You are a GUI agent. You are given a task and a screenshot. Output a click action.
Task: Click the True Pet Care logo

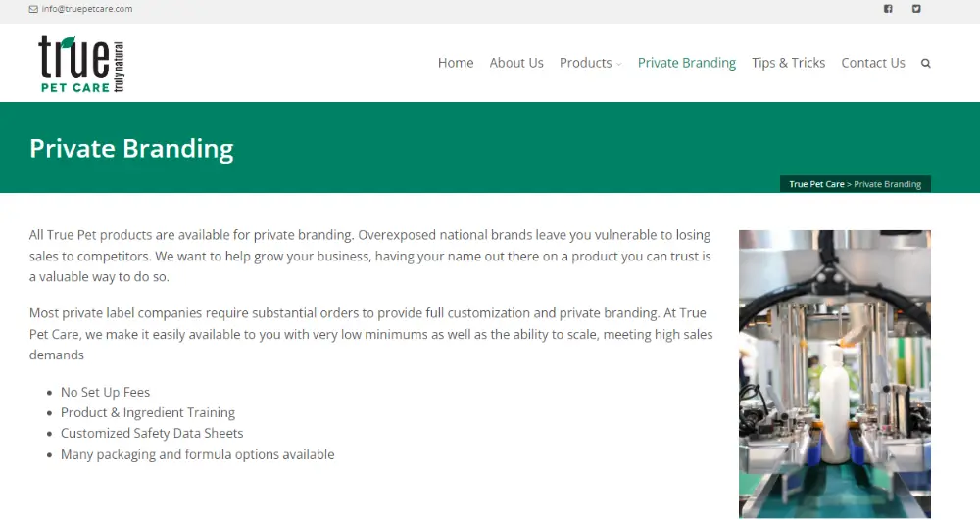pyautogui.click(x=82, y=65)
